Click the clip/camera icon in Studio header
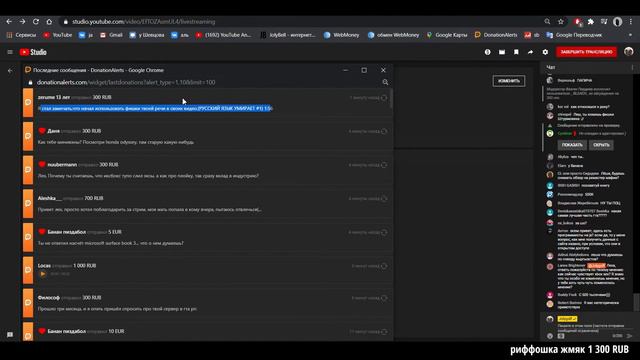Viewport: 640px width, 360px height. coord(502,52)
